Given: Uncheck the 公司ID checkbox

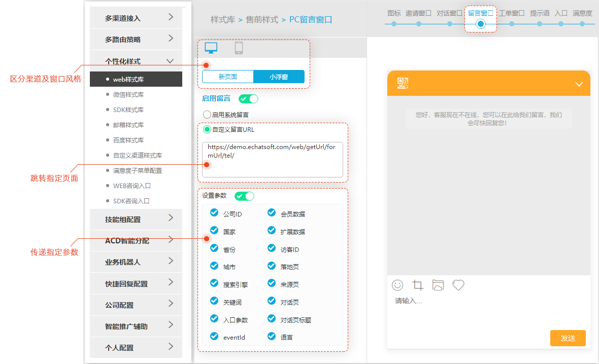Looking at the screenshot, I should [x=214, y=213].
